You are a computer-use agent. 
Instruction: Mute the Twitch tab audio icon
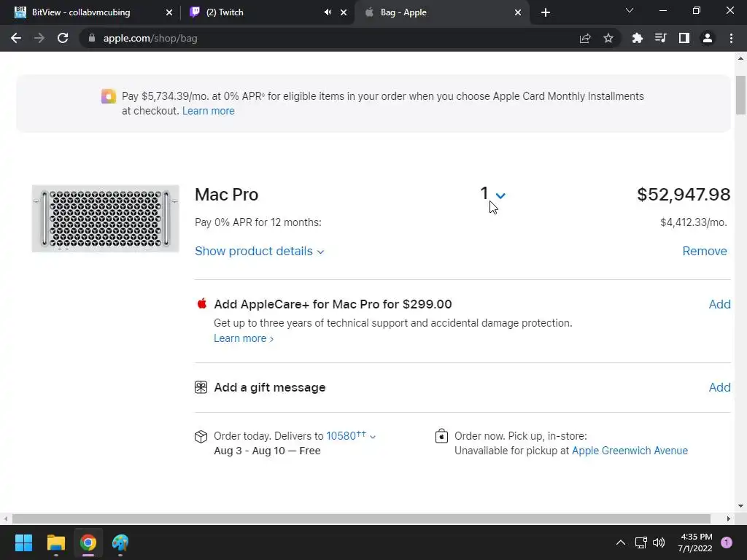pyautogui.click(x=328, y=12)
